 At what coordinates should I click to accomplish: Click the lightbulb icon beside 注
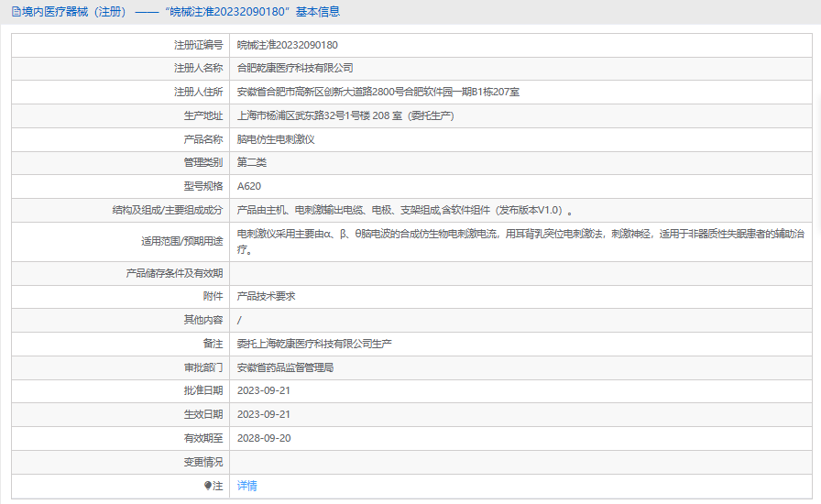208,486
